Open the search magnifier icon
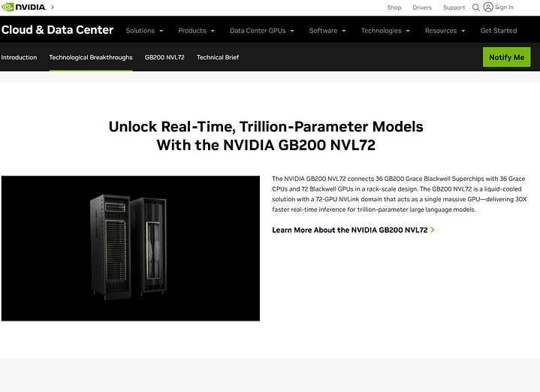The width and height of the screenshot is (540, 392). [x=476, y=8]
